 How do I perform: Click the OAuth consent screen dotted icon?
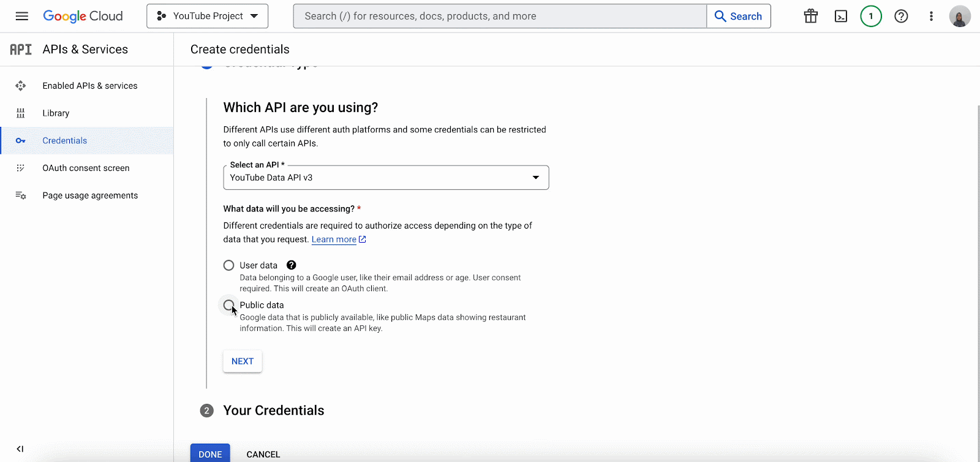[21, 168]
